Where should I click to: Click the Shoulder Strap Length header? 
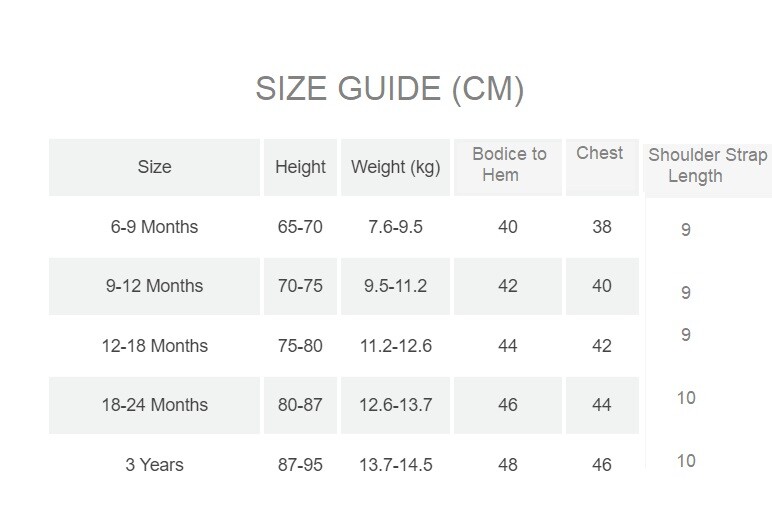(x=707, y=165)
